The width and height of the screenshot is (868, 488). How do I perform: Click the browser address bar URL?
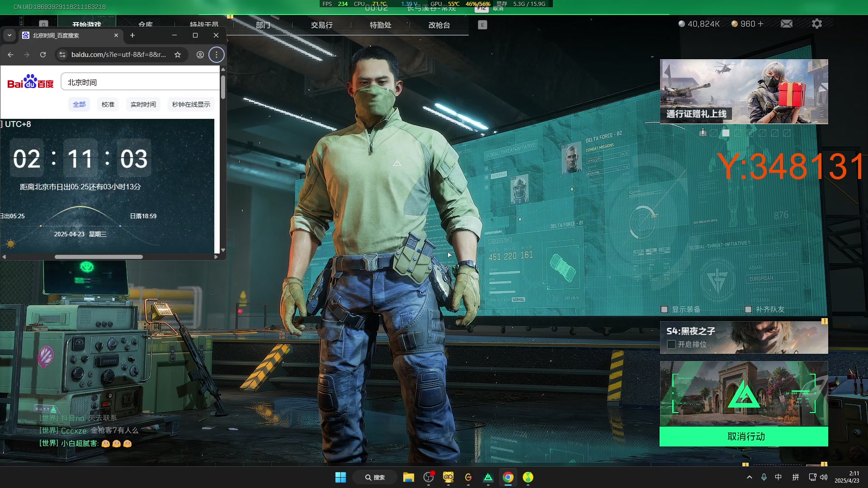tap(118, 55)
